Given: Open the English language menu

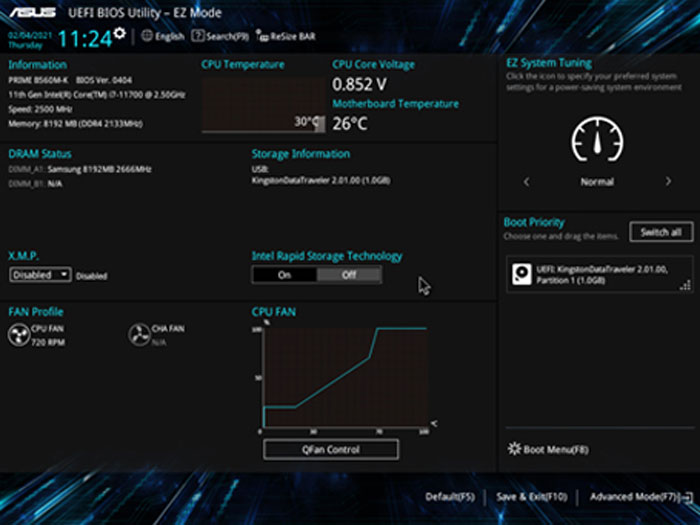Looking at the screenshot, I should point(163,36).
